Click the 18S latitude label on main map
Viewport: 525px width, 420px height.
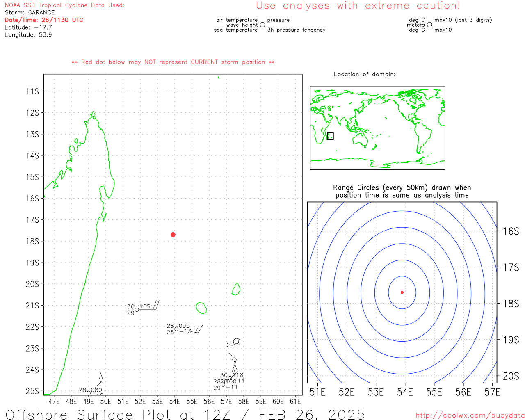(32, 241)
